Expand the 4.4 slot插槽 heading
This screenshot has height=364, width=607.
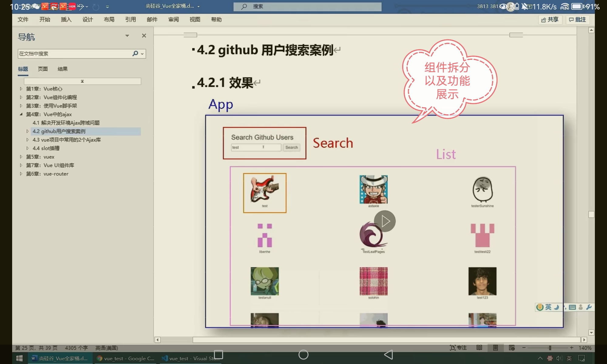click(x=28, y=148)
